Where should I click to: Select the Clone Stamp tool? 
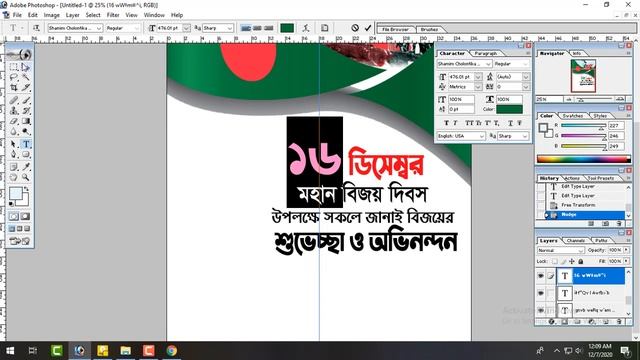pos(13,111)
